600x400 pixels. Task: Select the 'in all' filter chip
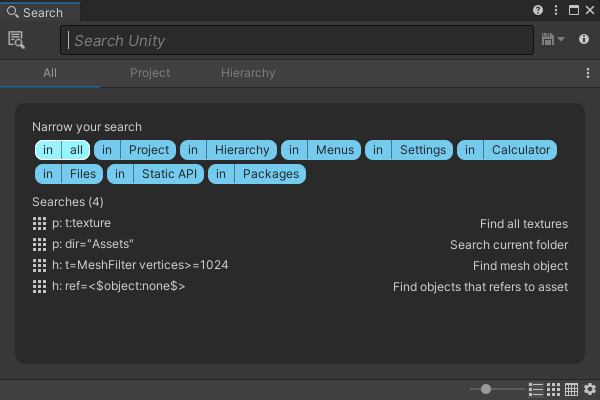[62, 150]
